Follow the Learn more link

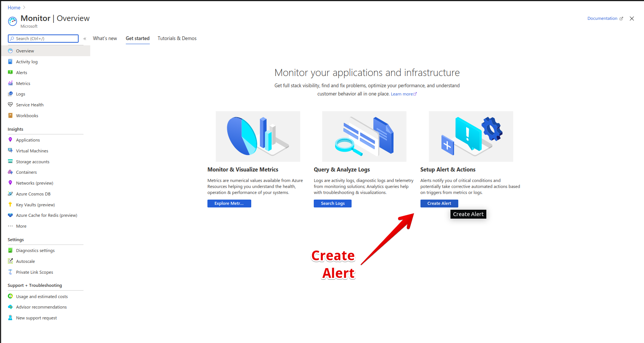pyautogui.click(x=404, y=94)
